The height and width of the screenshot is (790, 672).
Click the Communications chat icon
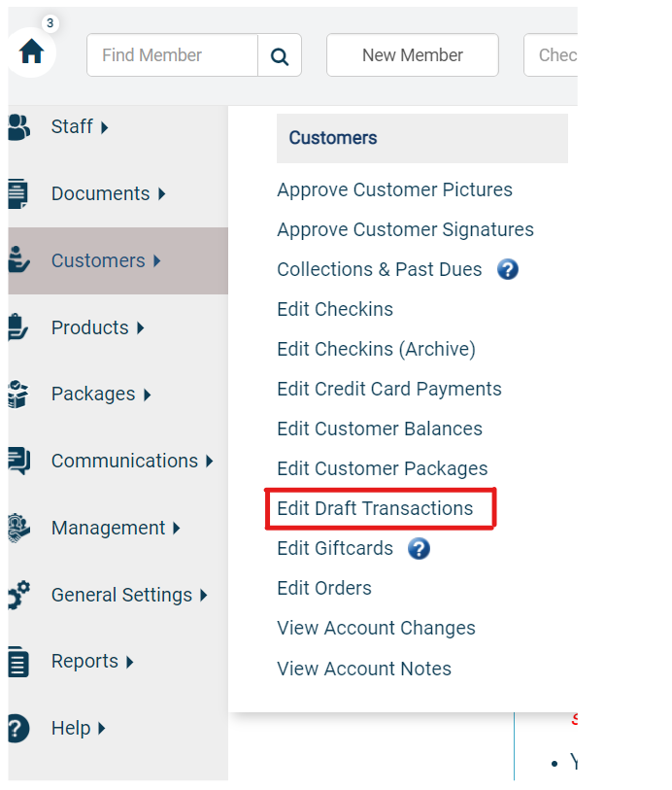tap(19, 461)
